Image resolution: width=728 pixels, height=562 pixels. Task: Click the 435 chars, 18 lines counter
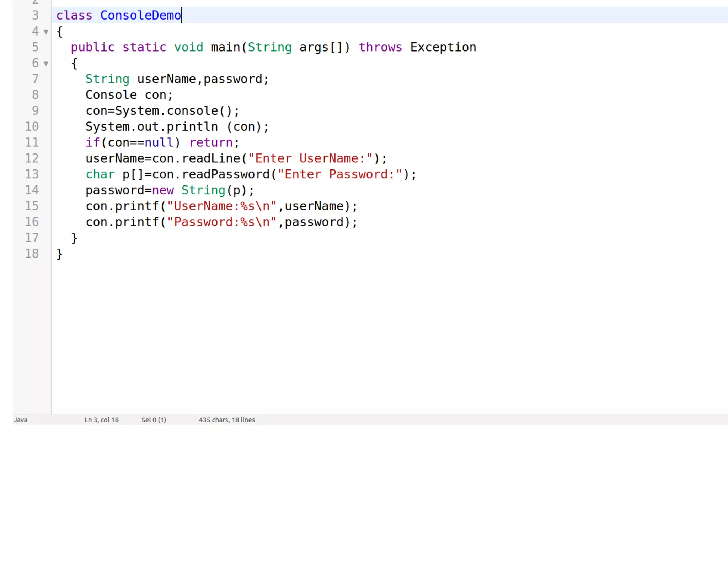pyautogui.click(x=227, y=420)
